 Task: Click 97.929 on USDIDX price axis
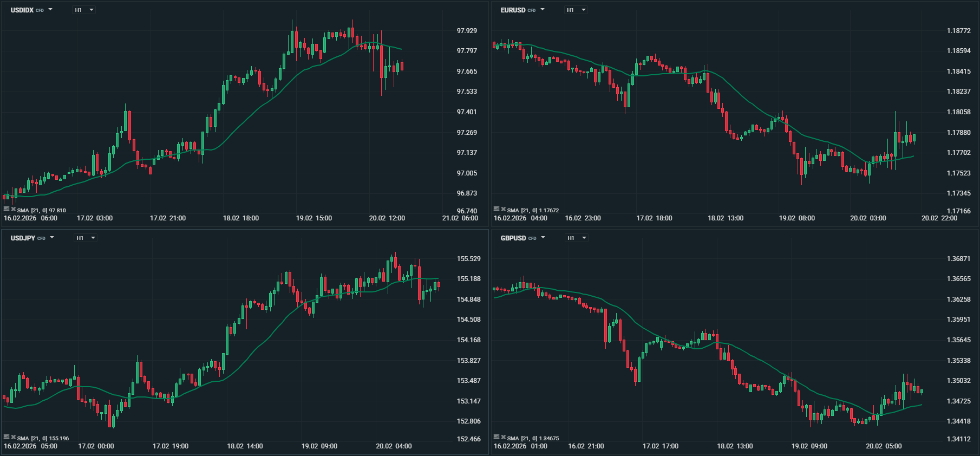[x=467, y=31]
